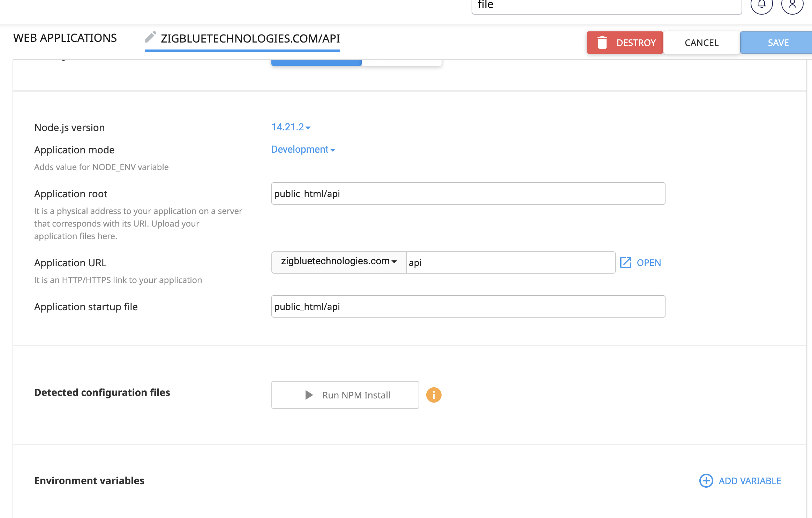The height and width of the screenshot is (518, 812).
Task: Expand the Node.js version 14.21.2 dropdown
Action: 291,127
